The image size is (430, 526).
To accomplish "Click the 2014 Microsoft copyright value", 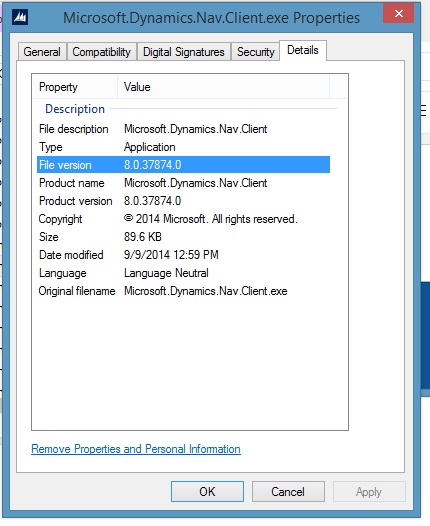I will pyautogui.click(x=211, y=219).
